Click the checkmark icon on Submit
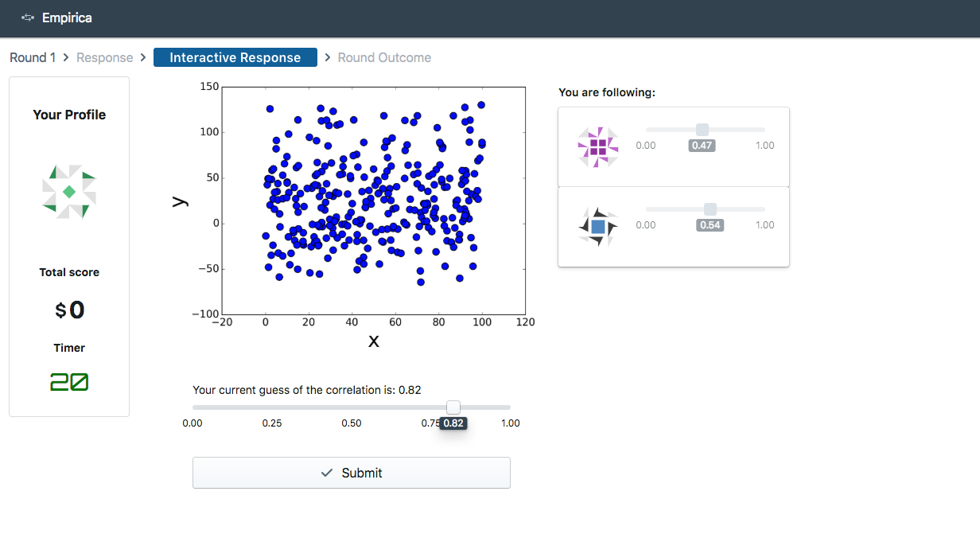The height and width of the screenshot is (538, 980). (x=326, y=473)
